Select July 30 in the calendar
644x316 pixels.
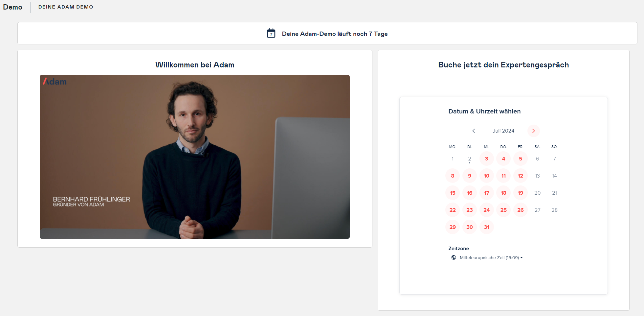click(x=470, y=227)
